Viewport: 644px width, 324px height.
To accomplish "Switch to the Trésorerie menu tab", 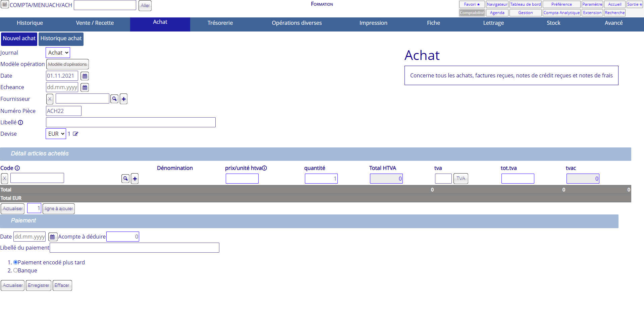I will coord(220,23).
